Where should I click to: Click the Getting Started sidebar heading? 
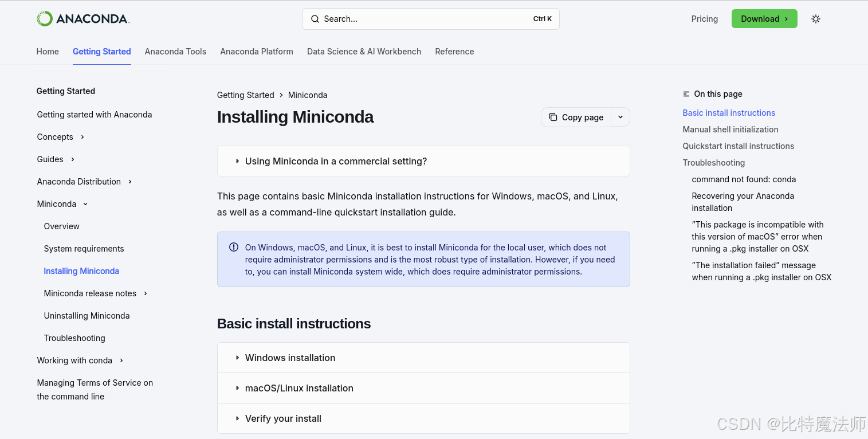coord(66,91)
